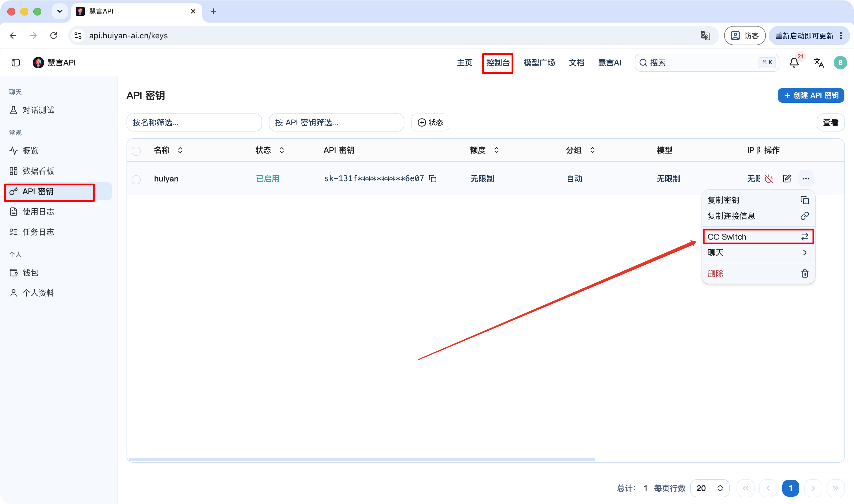Open the more actions ellipsis for huiyan
The width and height of the screenshot is (854, 504).
coord(806,179)
